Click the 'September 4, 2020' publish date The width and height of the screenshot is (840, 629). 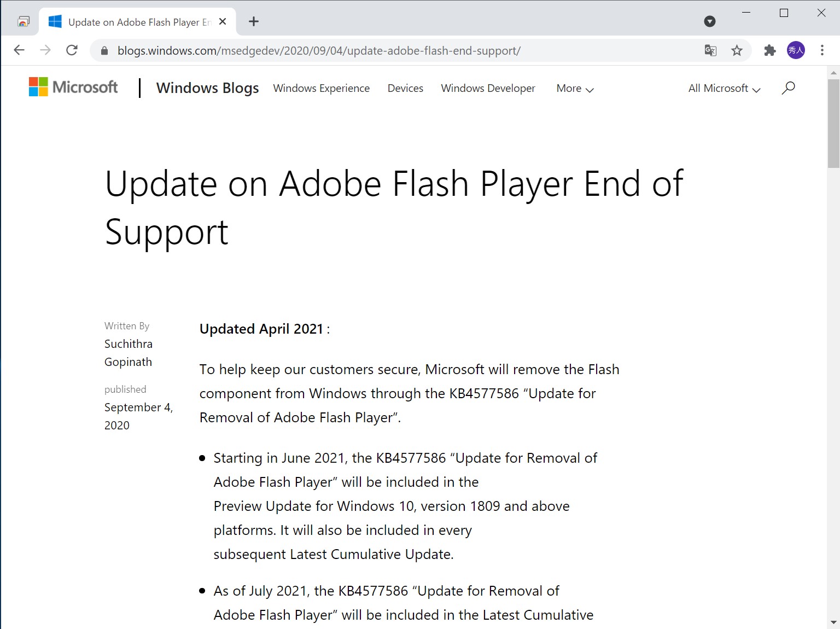pyautogui.click(x=138, y=416)
